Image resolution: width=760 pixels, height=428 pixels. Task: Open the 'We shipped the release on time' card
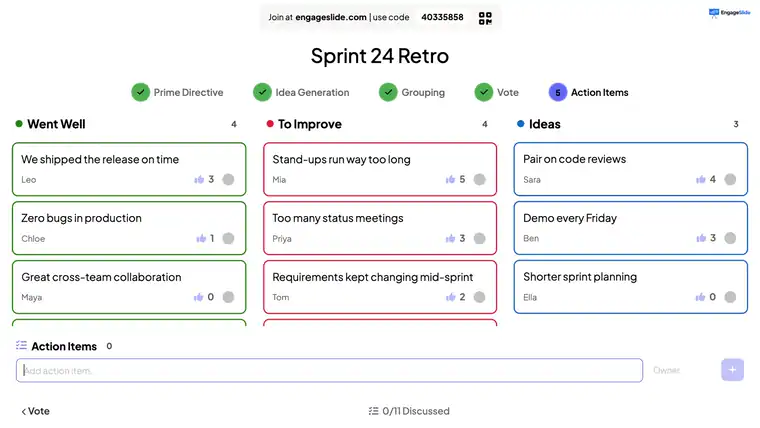tap(129, 169)
